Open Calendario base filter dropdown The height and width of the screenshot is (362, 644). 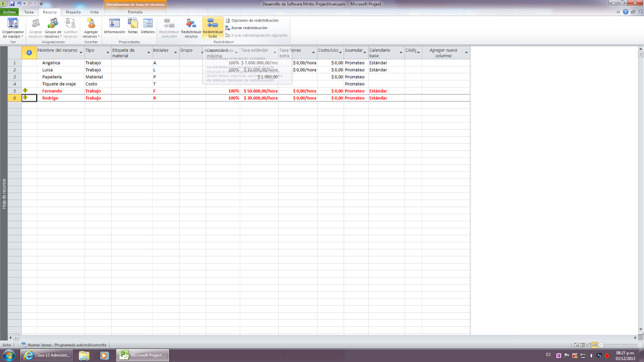[401, 53]
